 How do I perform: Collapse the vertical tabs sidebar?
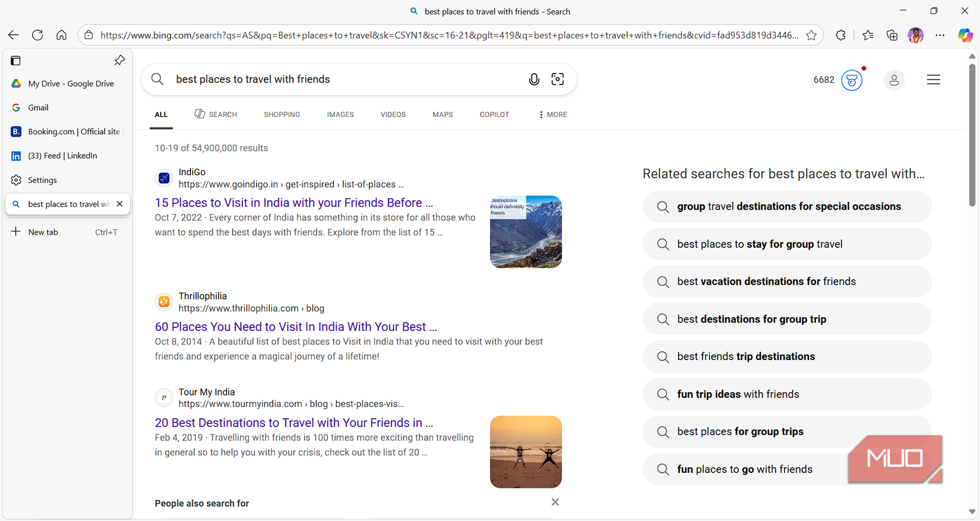tap(16, 61)
